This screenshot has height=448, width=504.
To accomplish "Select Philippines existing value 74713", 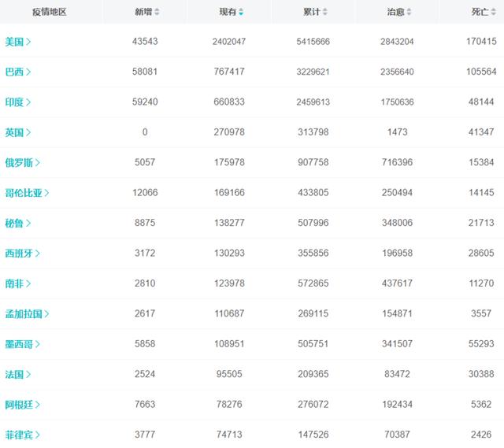I will coord(229,435).
